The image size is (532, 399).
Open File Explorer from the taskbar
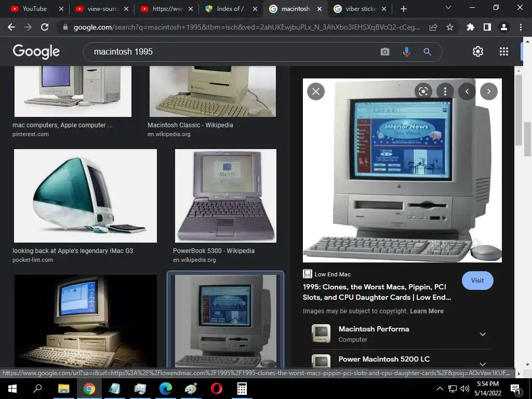(63, 389)
